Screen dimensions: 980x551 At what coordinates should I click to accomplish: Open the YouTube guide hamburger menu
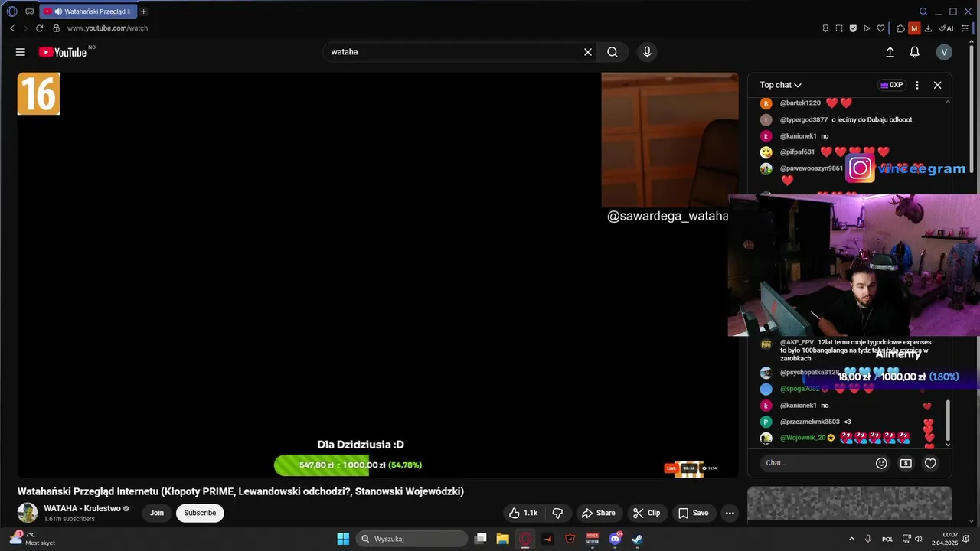pyautogui.click(x=21, y=52)
